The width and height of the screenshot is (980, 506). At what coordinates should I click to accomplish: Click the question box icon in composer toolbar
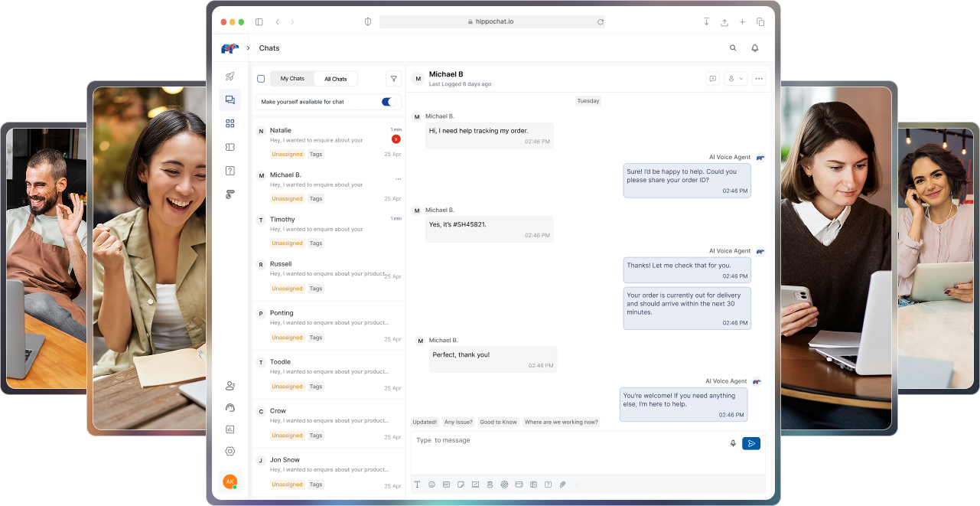[x=548, y=485]
